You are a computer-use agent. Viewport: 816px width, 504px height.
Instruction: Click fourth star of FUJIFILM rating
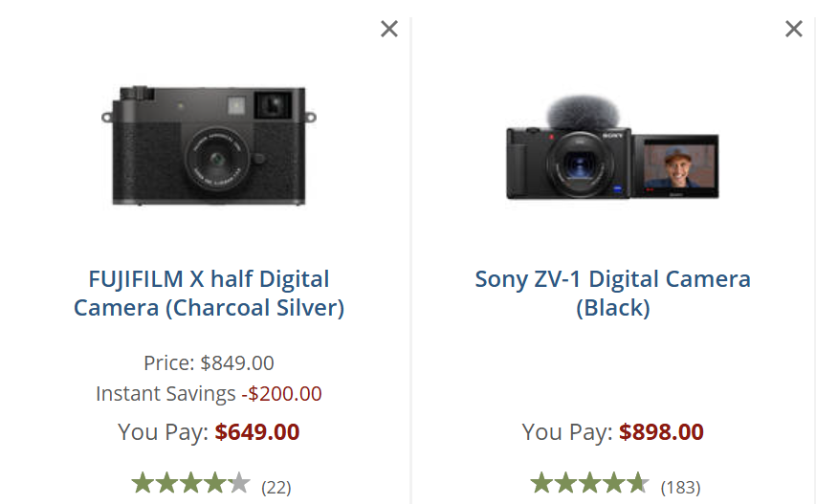(x=214, y=484)
